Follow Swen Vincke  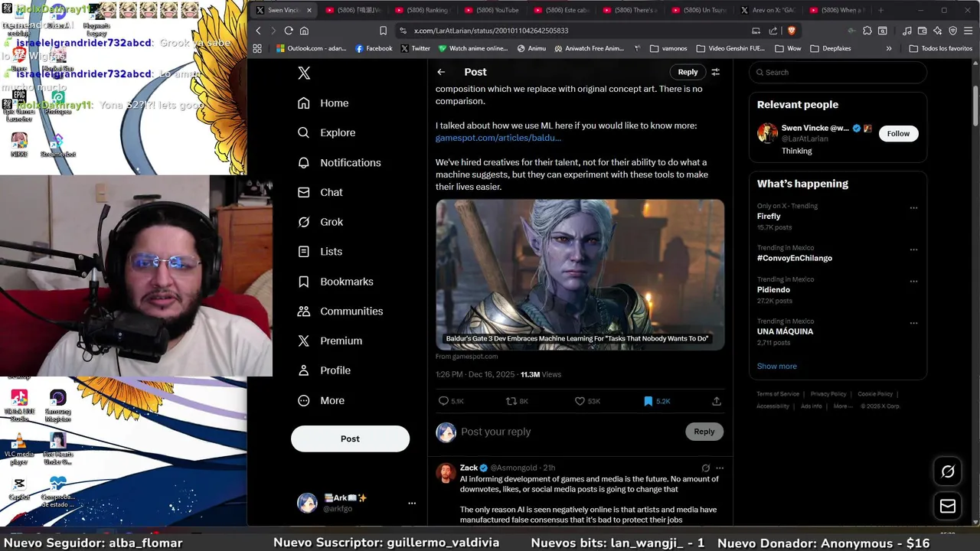click(x=898, y=133)
